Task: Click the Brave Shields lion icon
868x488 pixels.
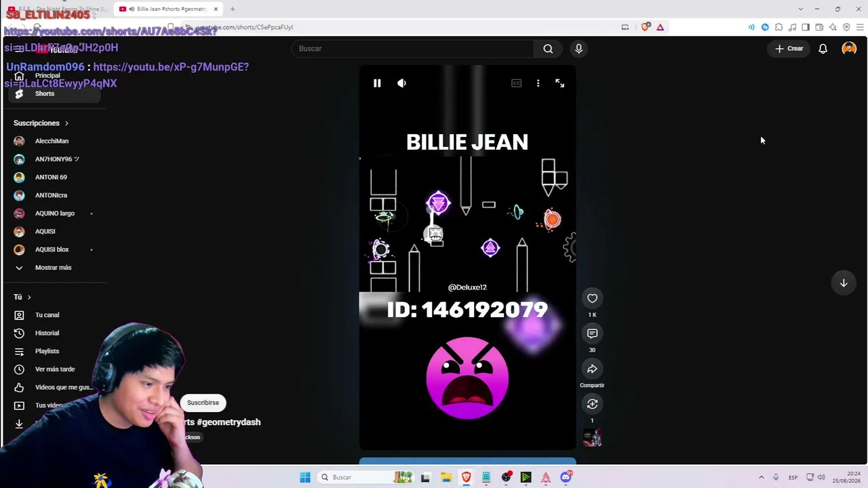Action: point(646,27)
